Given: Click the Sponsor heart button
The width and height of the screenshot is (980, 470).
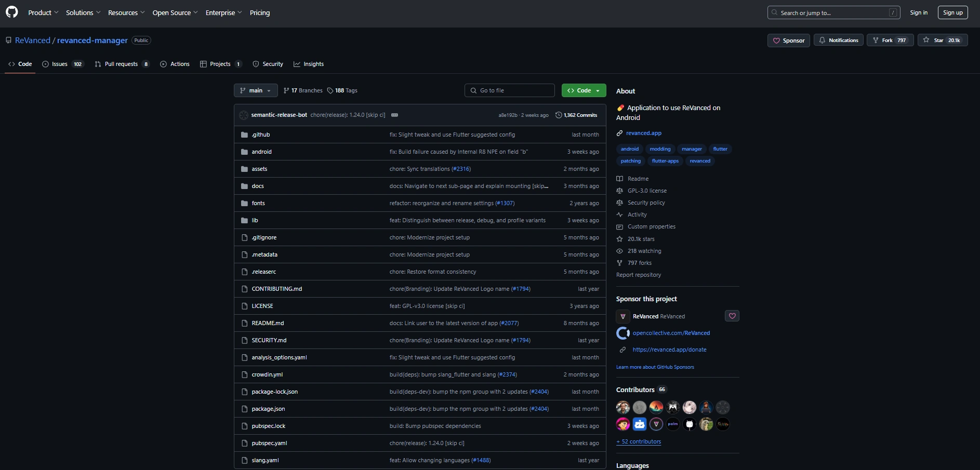Looking at the screenshot, I should pyautogui.click(x=789, y=41).
